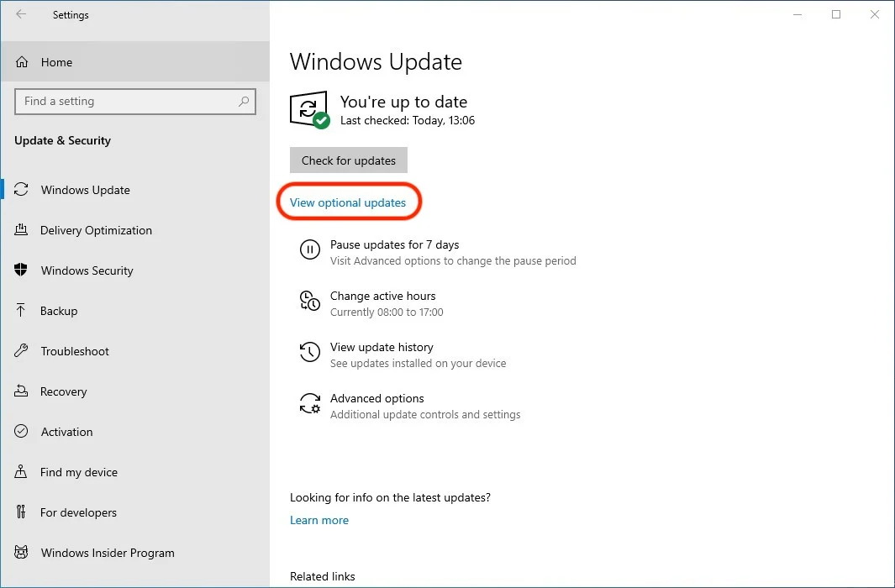Select For developers in the sidebar
Screen dimensions: 895x588
tap(78, 512)
